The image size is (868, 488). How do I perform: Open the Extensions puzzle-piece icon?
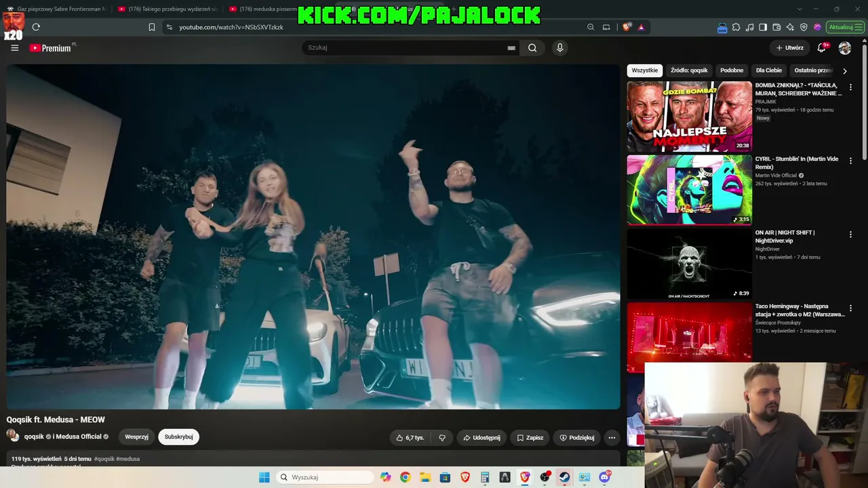736,27
